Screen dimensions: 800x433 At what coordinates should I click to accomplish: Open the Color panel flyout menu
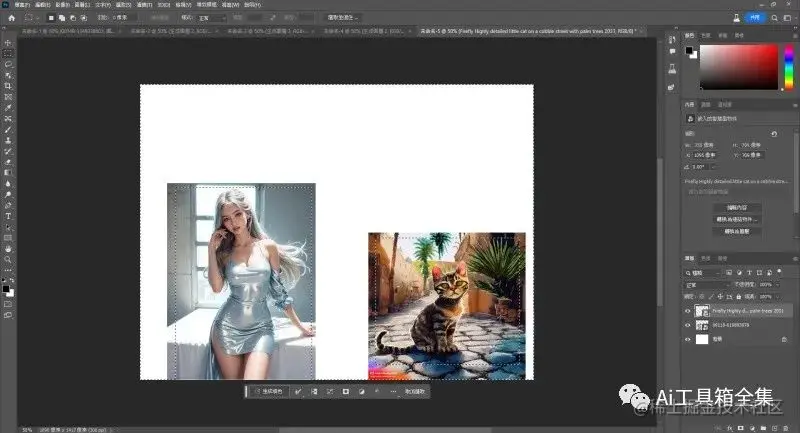pos(795,36)
